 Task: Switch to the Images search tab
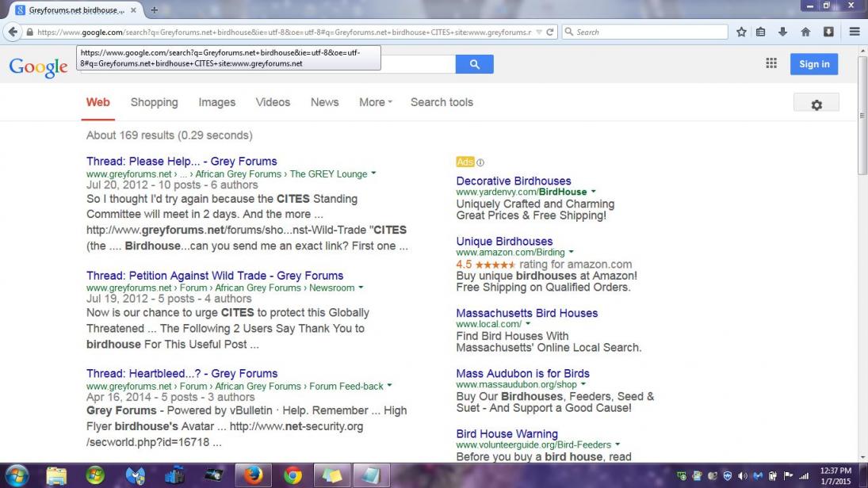pos(216,102)
